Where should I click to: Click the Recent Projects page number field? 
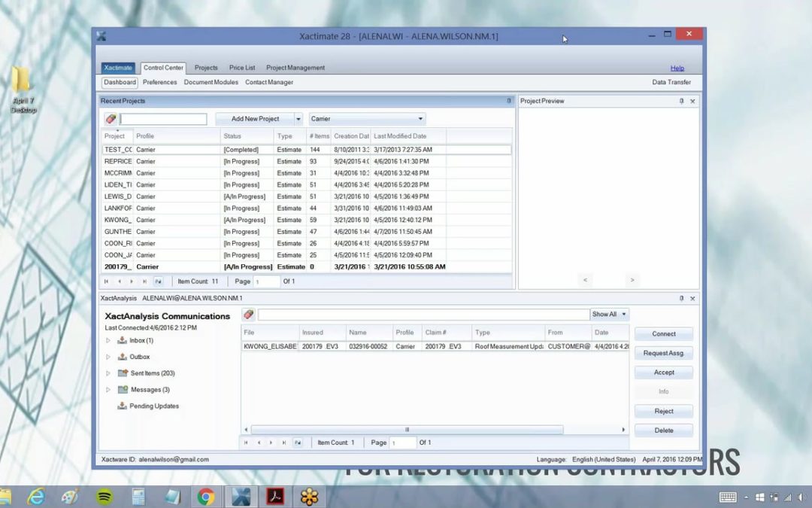pos(267,281)
